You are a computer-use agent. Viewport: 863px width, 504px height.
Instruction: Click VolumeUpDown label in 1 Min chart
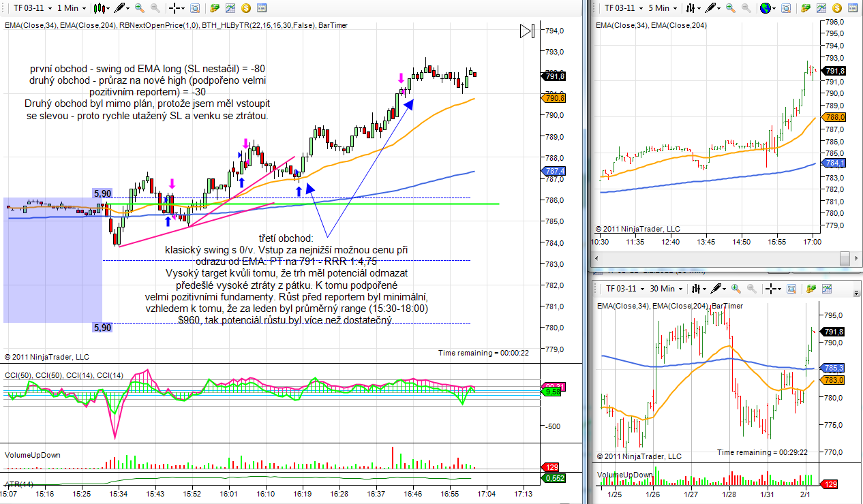click(x=32, y=454)
